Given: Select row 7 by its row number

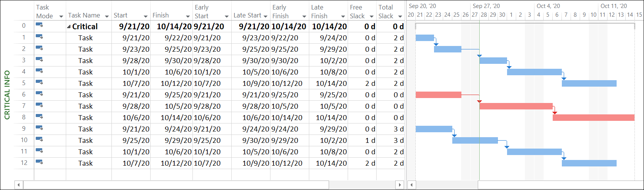Looking at the screenshot, I should [x=24, y=106].
